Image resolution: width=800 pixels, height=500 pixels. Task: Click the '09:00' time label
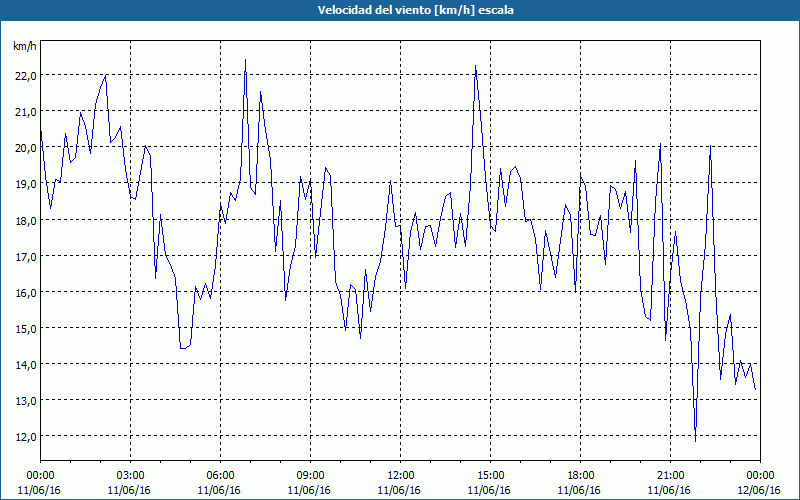(x=310, y=476)
